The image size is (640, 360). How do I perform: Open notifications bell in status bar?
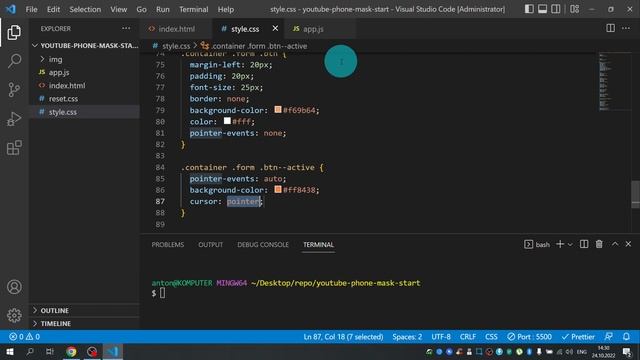tap(626, 337)
